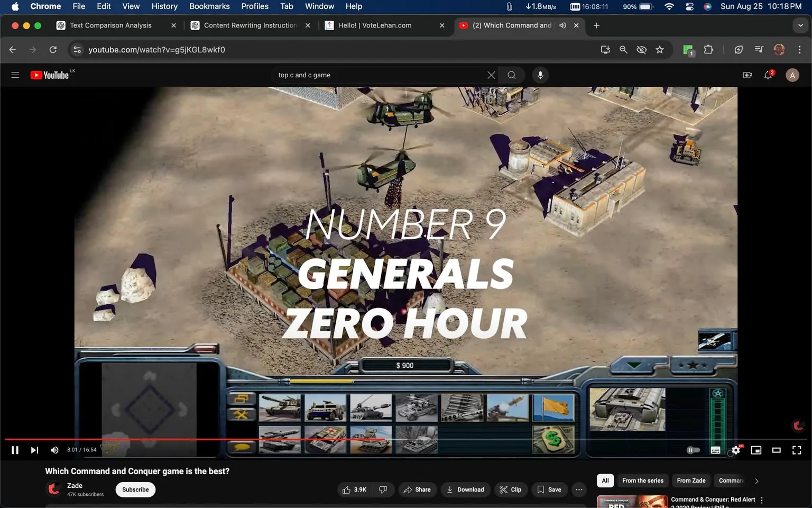Enable subtitles with the CC icon
The width and height of the screenshot is (812, 508).
click(x=715, y=450)
